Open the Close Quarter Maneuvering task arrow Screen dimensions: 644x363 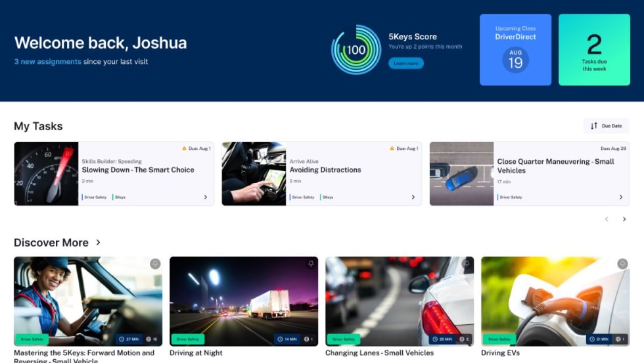(620, 197)
